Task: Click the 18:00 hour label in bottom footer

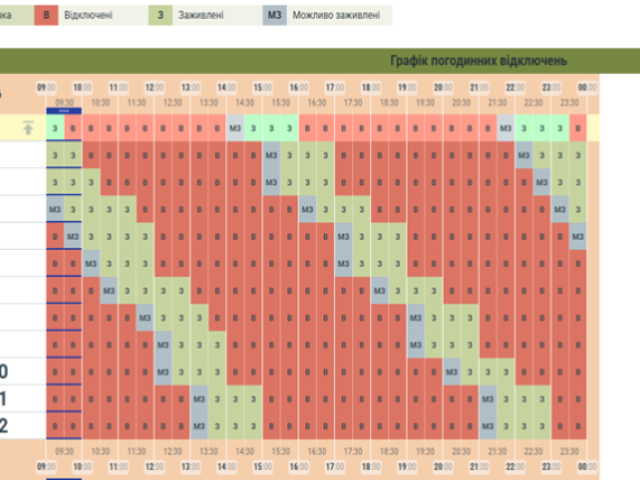Action: [370, 467]
